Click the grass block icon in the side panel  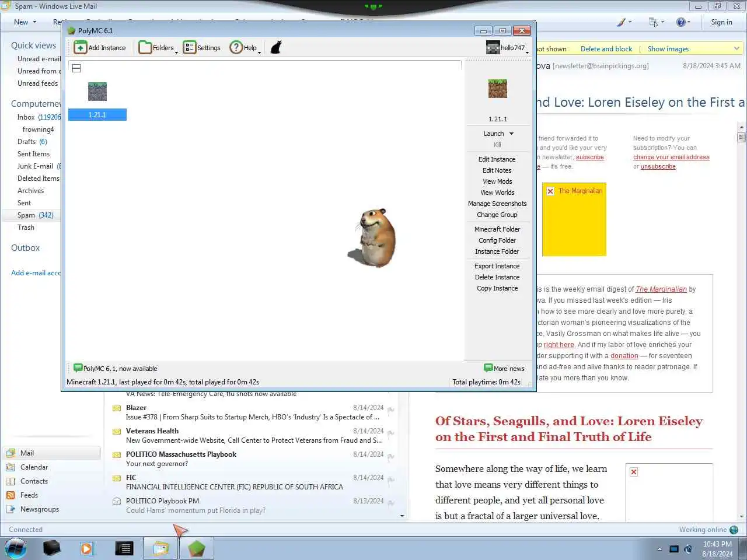tap(498, 89)
